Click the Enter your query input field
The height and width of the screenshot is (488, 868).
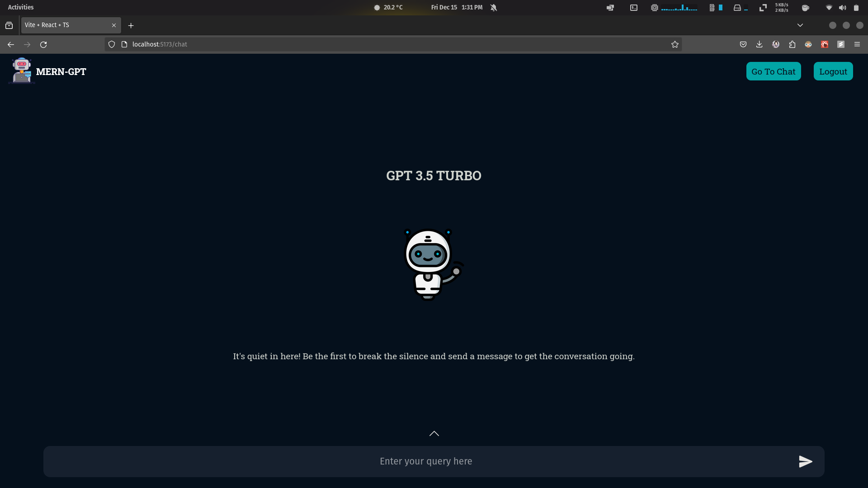[x=425, y=460]
